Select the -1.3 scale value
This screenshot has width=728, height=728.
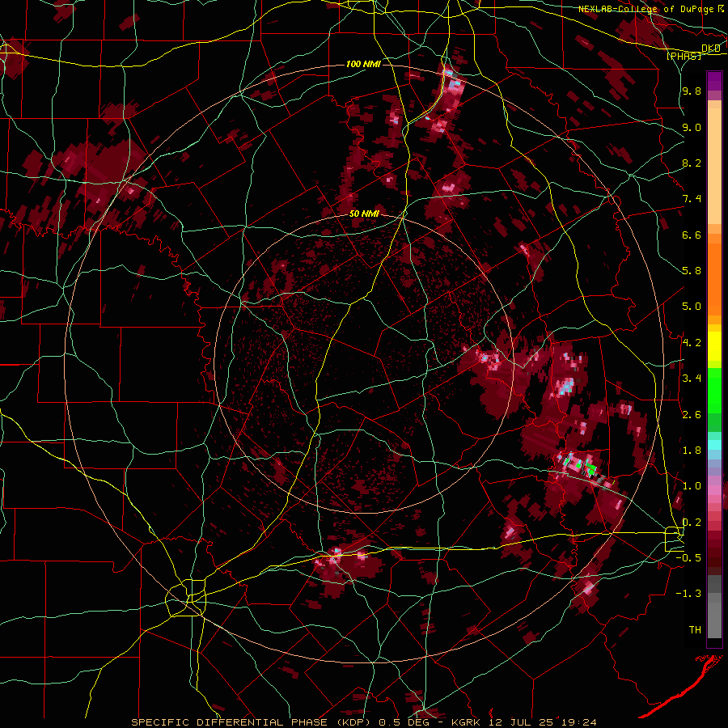(x=688, y=594)
